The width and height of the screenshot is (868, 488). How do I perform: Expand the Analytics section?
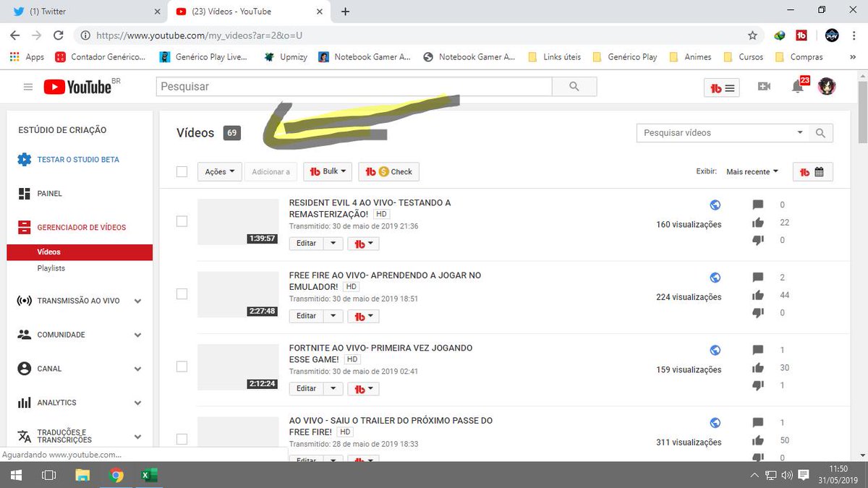pos(137,403)
